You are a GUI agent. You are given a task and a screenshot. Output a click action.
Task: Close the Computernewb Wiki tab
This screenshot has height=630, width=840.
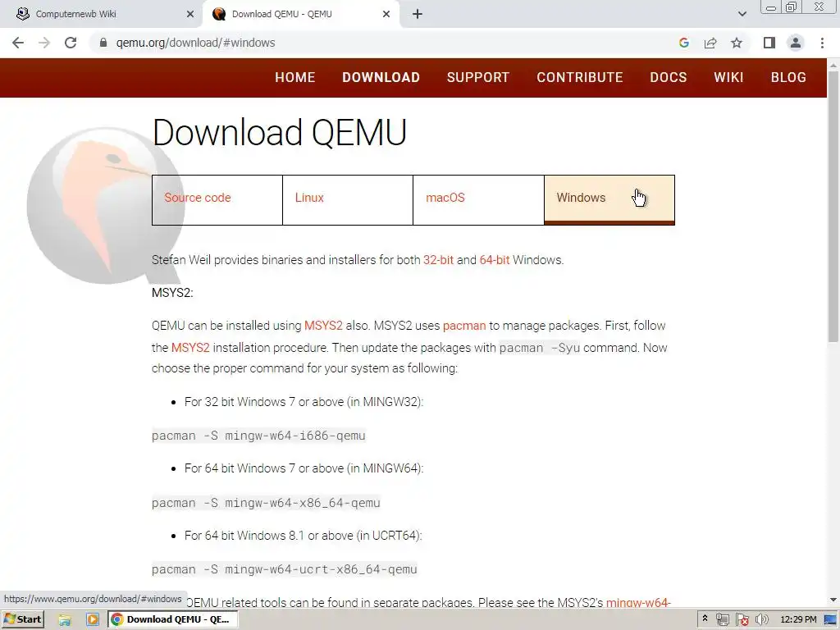(x=190, y=14)
